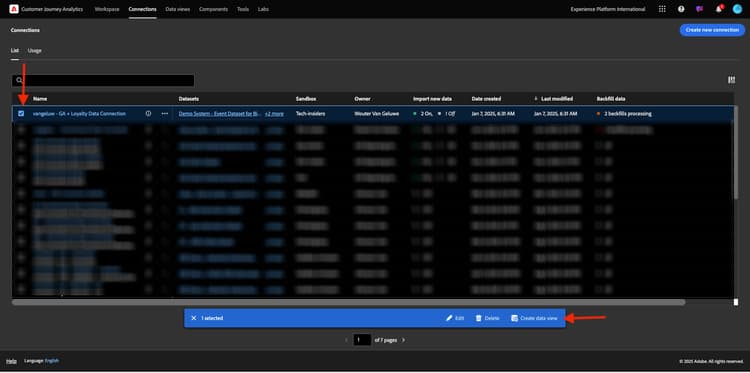Expand the +2 more datasets link
The width and height of the screenshot is (750, 373).
click(275, 114)
